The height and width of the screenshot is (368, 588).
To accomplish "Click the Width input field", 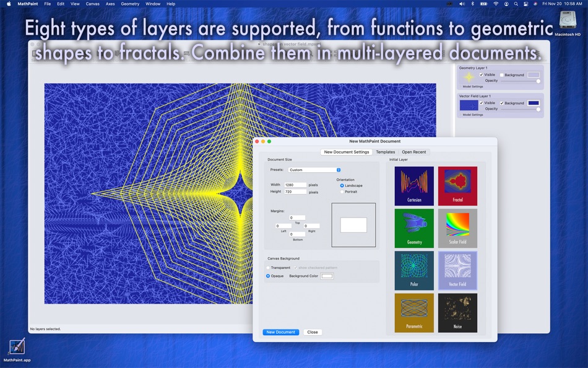I will point(295,185).
